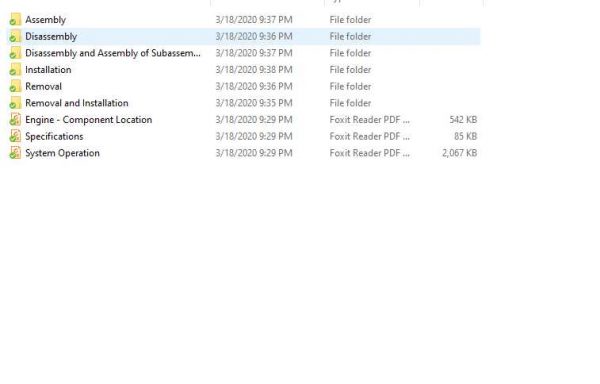600x384 pixels.
Task: Select the highlighted 'Disassembly' name
Action: click(51, 36)
